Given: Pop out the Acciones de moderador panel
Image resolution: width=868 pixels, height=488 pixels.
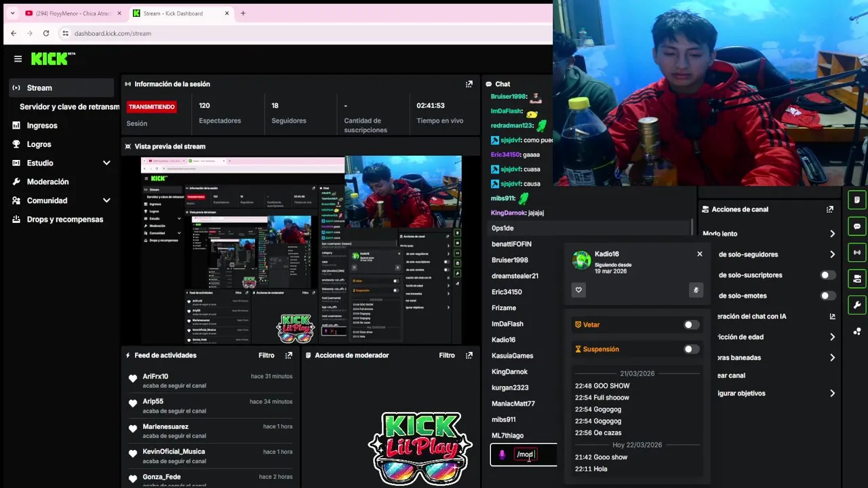Looking at the screenshot, I should 469,355.
